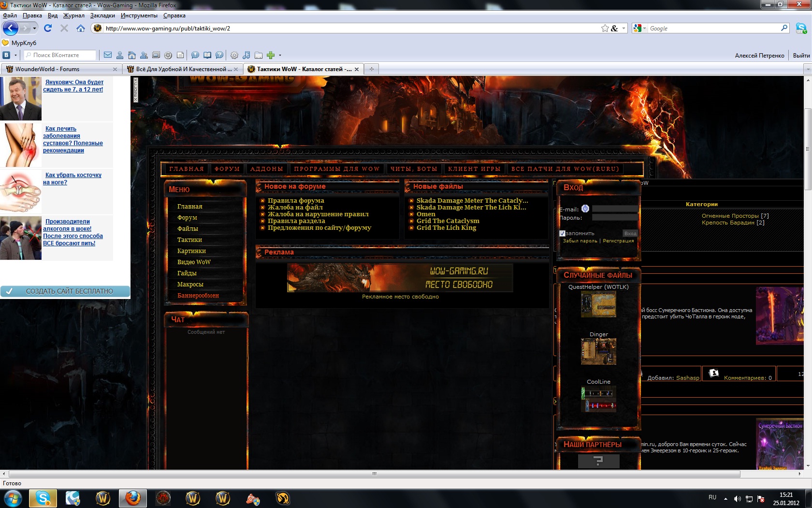Click the uID icon beside E-mail field
Image resolution: width=812 pixels, height=508 pixels.
(x=585, y=209)
